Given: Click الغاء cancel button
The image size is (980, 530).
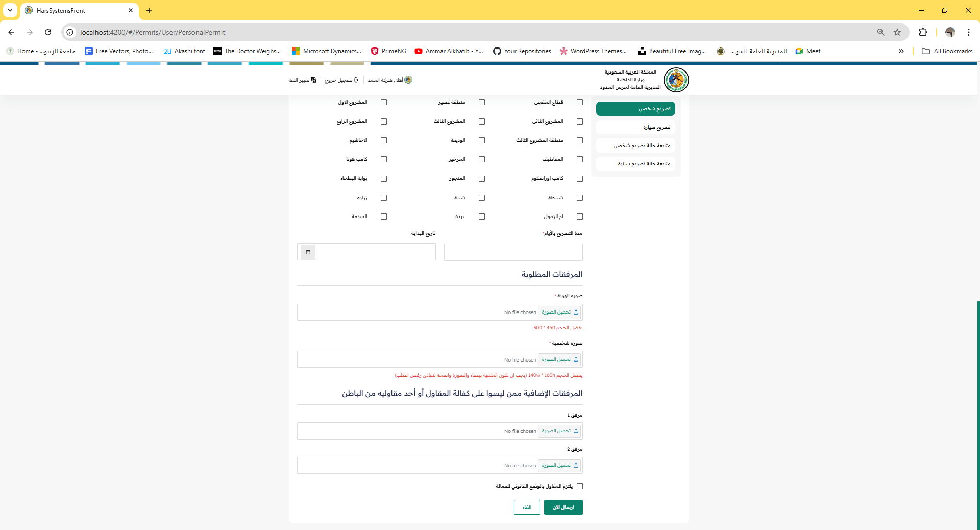Looking at the screenshot, I should pos(527,507).
